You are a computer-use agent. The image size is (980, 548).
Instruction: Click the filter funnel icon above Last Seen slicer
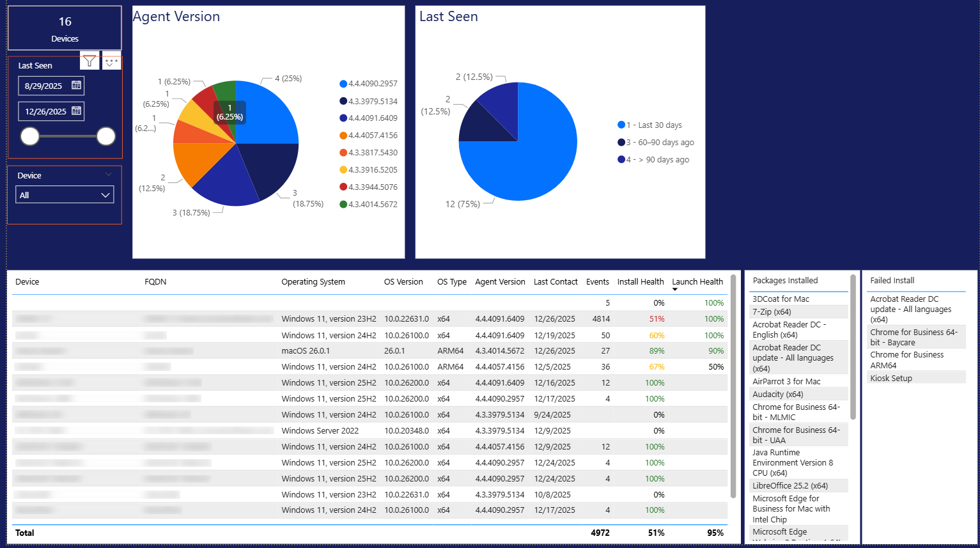click(89, 61)
